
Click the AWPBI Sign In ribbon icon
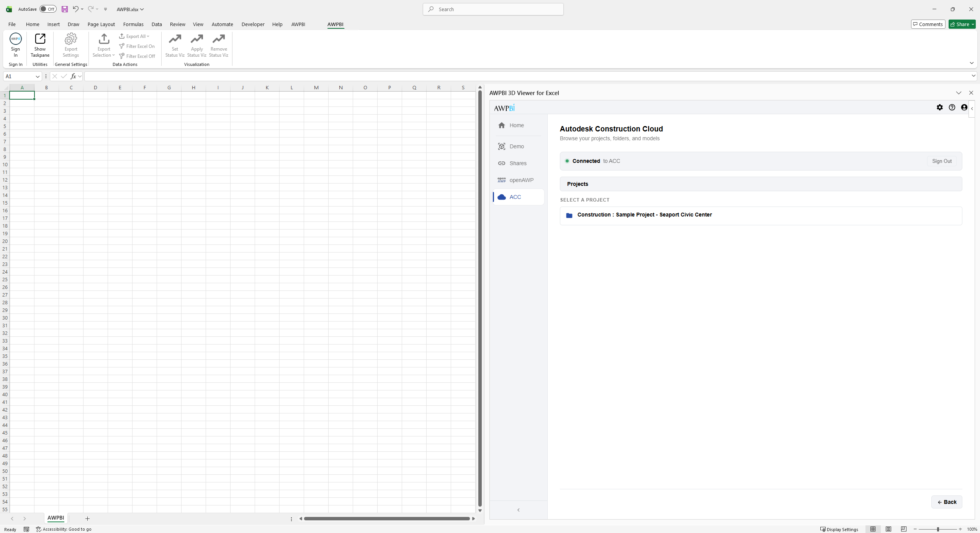coord(15,45)
